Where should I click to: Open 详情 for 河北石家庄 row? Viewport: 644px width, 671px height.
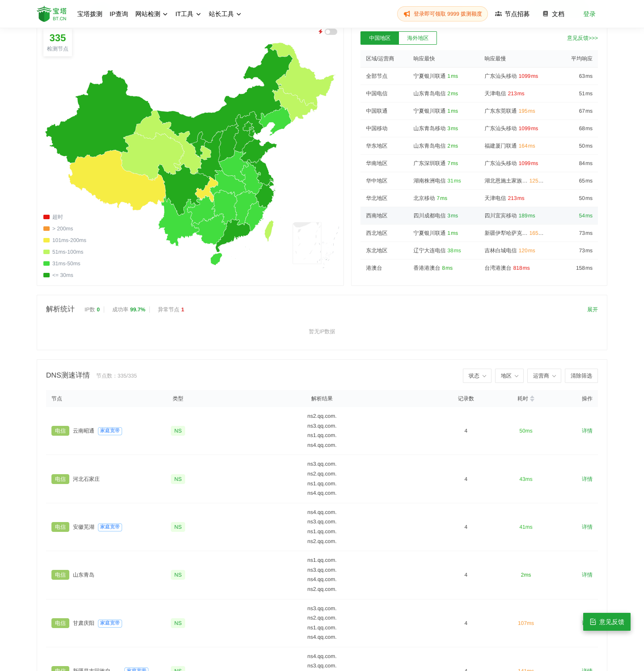587,479
